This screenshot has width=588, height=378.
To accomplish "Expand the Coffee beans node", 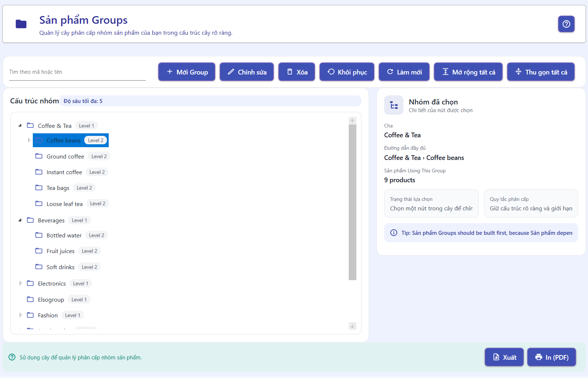I will tap(29, 140).
